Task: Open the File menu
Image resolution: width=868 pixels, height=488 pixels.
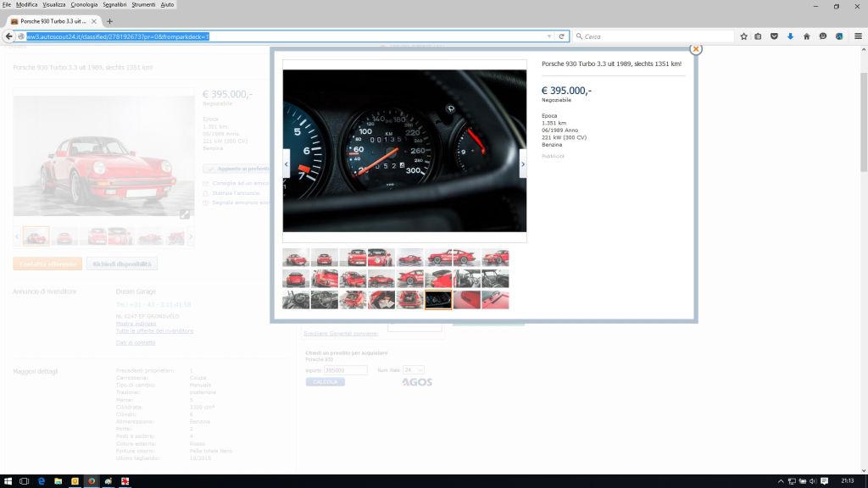Action: [7, 4]
